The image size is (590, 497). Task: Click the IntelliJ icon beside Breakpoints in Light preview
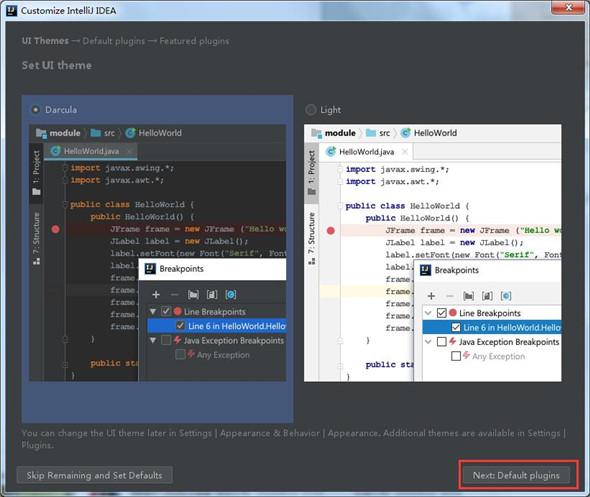click(x=425, y=270)
